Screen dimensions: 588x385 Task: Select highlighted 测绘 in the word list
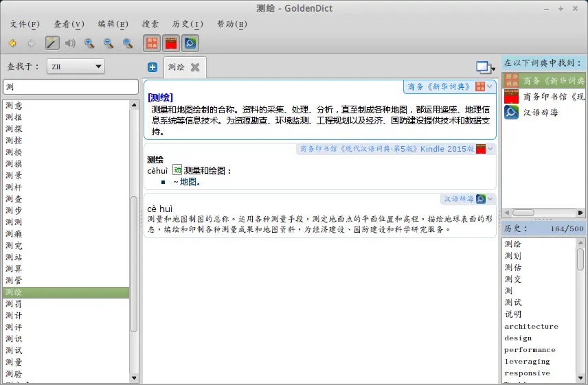tap(66, 292)
